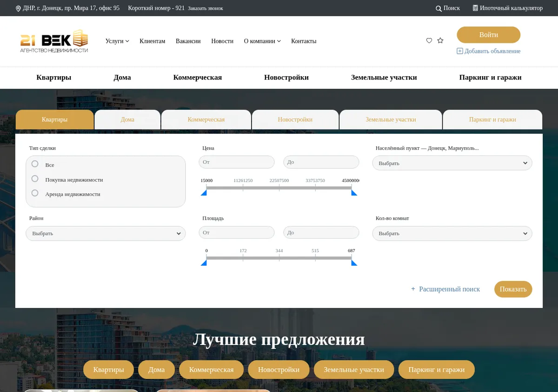This screenshot has width=558, height=392.
Task: Select the Все deal type radio
Action: coord(35,164)
